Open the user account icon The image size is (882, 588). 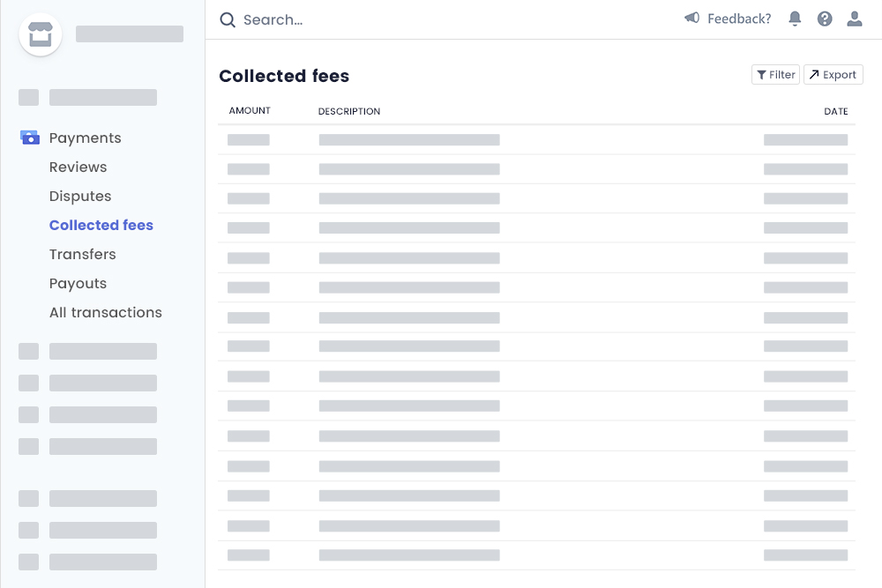pyautogui.click(x=855, y=19)
